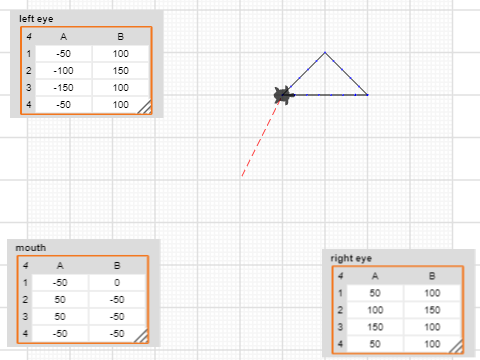Image resolution: width=480 pixels, height=360 pixels.
Task: Click cell B1 (0) in mouth table
Action: coord(117,283)
